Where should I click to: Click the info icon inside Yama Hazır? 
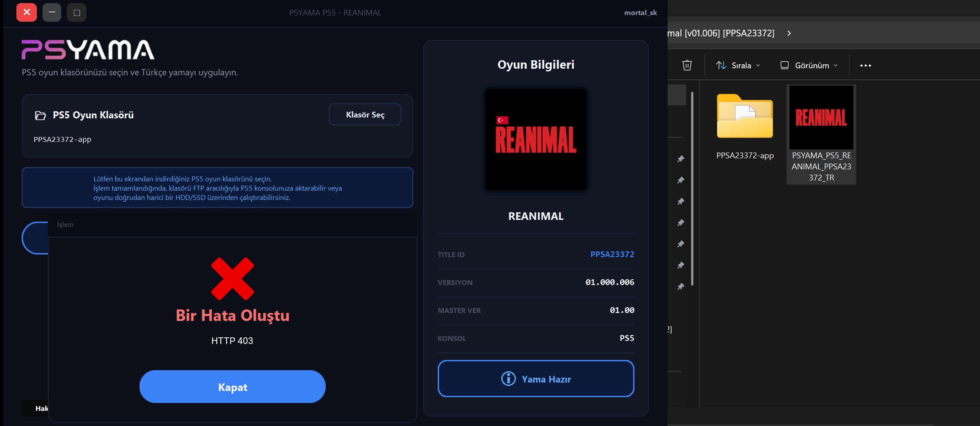pos(508,379)
